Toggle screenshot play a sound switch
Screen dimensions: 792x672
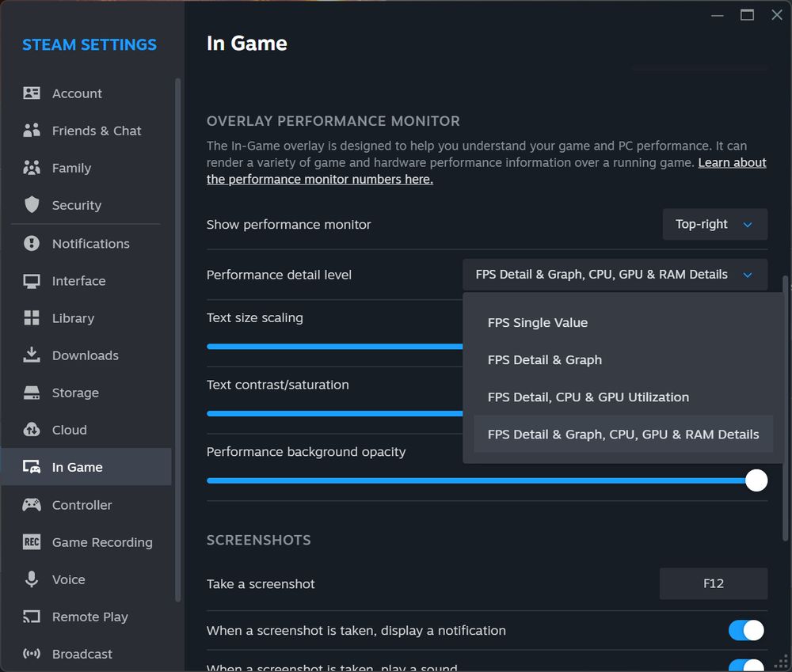point(746,666)
